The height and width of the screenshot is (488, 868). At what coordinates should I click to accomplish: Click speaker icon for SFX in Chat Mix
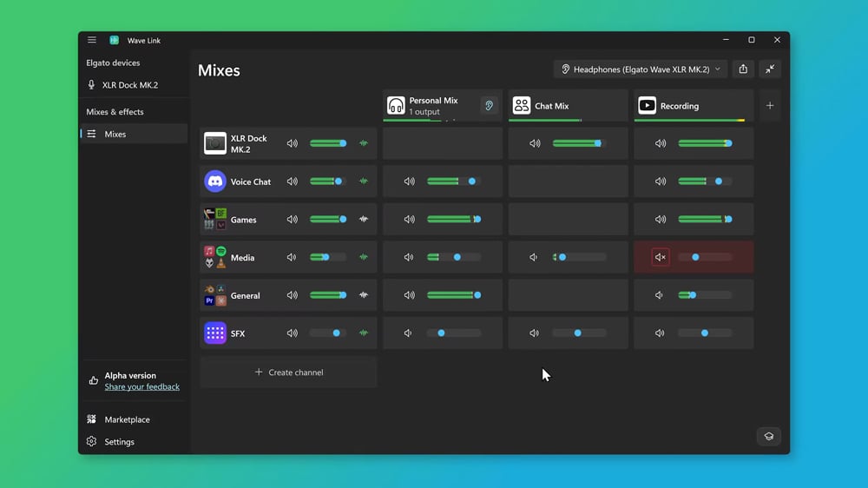(x=534, y=333)
